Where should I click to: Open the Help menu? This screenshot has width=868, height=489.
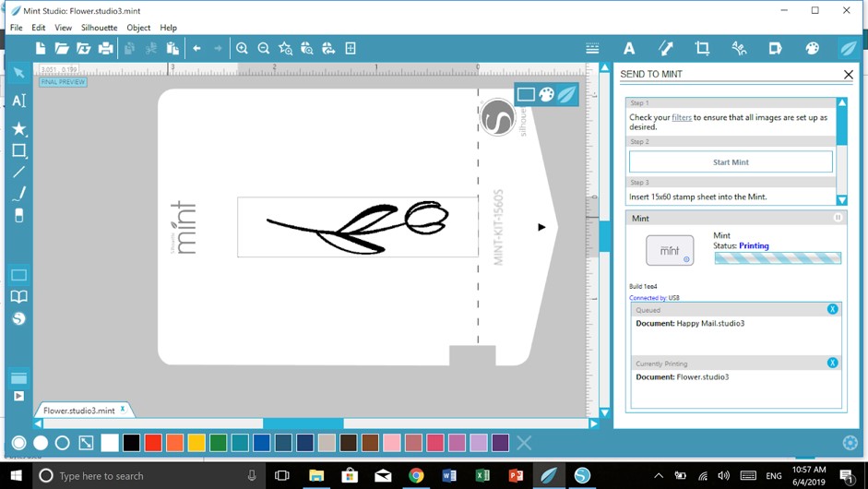pyautogui.click(x=168, y=28)
